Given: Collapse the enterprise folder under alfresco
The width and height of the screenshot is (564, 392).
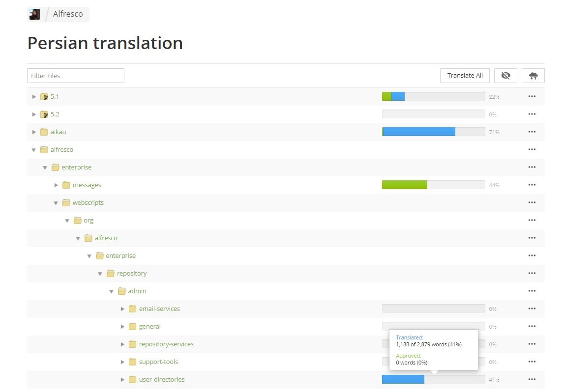Looking at the screenshot, I should pyautogui.click(x=45, y=168).
